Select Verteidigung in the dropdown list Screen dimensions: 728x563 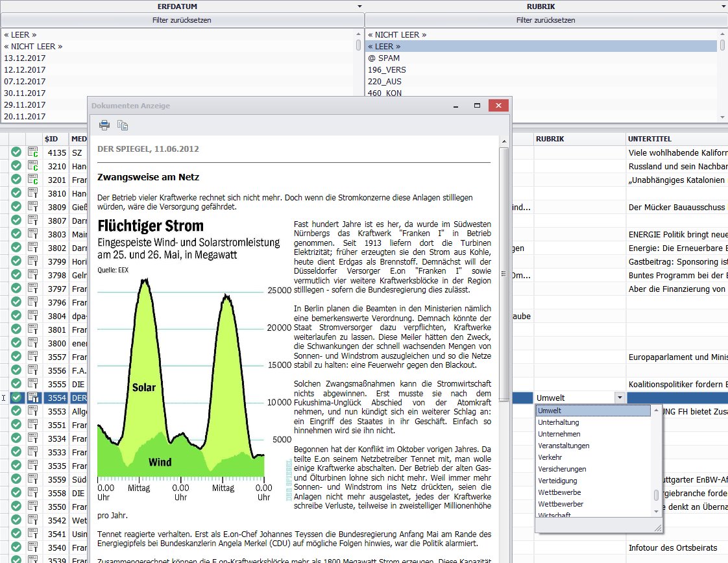[593, 481]
